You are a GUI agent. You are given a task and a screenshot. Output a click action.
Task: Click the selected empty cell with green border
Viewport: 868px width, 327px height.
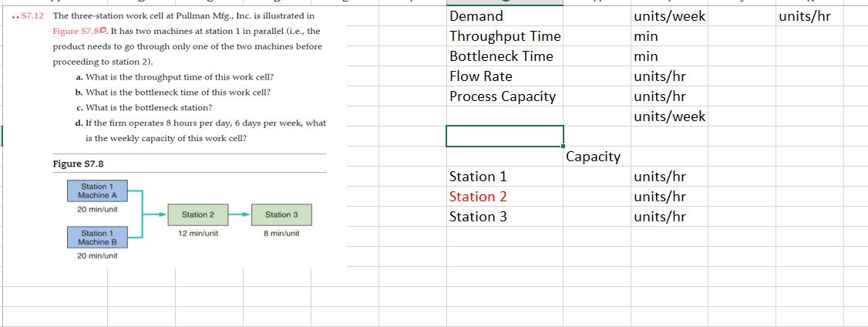504,137
